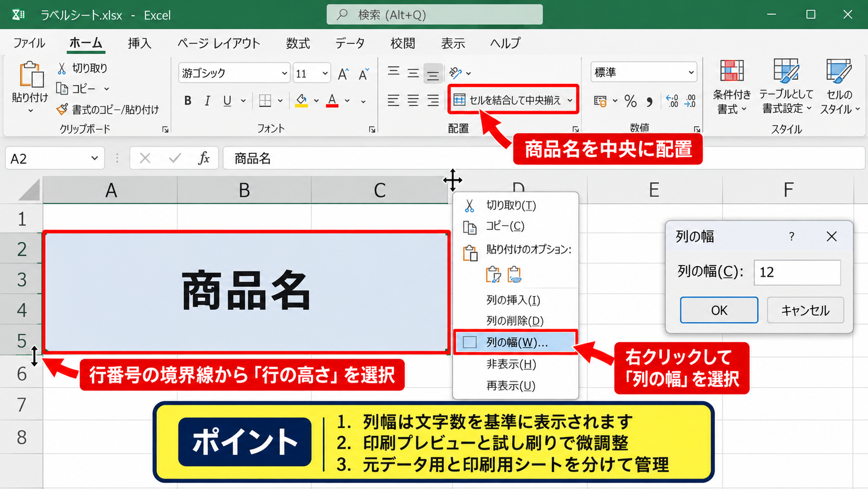This screenshot has width=868, height=489.
Task: Align text to the top
Action: click(394, 72)
